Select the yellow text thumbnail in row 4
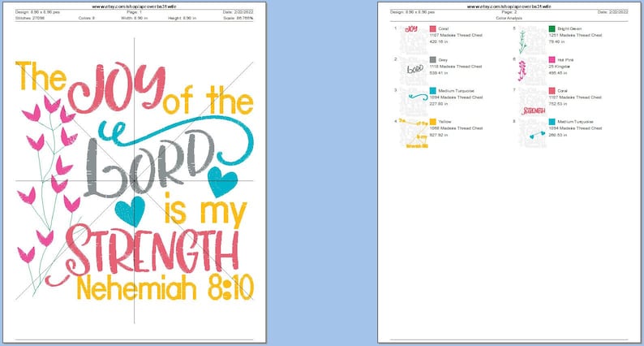Image resolution: width=644 pixels, height=346 pixels. coord(414,133)
